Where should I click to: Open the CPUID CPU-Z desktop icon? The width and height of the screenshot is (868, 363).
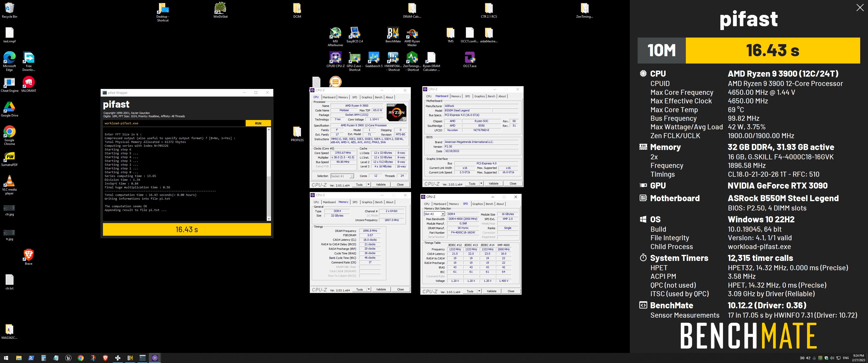click(335, 59)
